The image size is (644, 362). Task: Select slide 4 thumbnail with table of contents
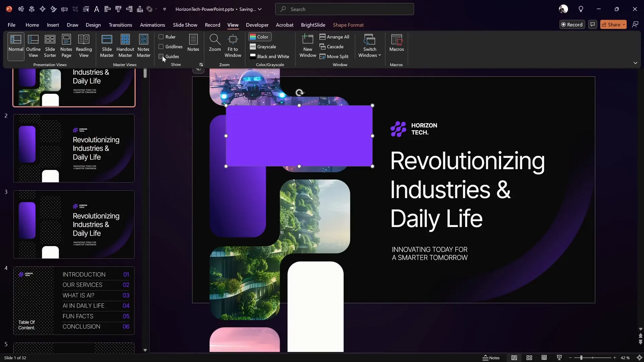click(73, 300)
